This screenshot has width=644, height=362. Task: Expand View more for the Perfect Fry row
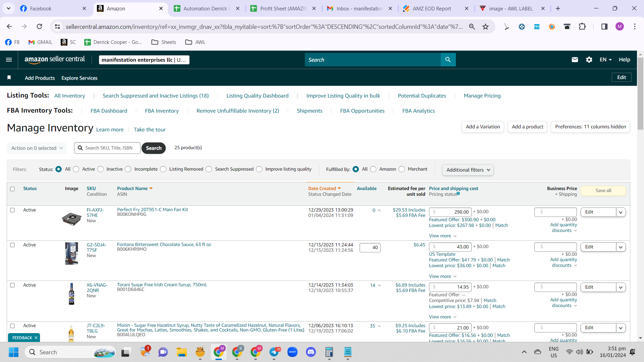443,236
